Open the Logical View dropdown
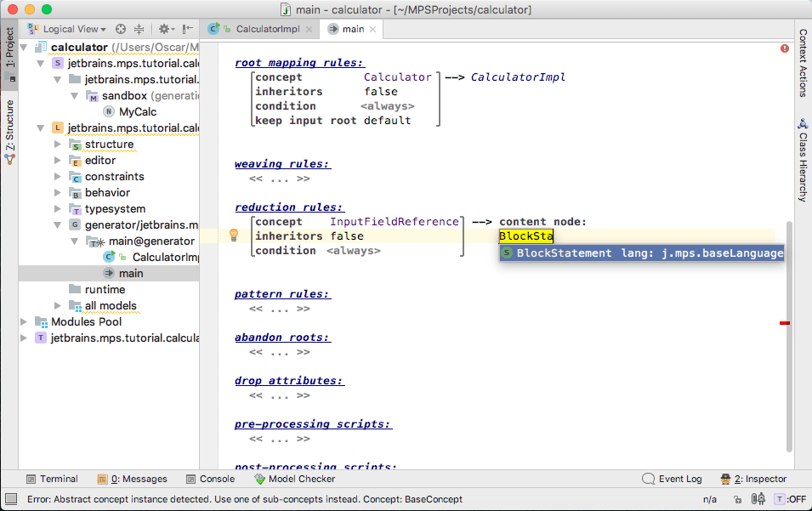812x511 pixels. click(x=70, y=29)
